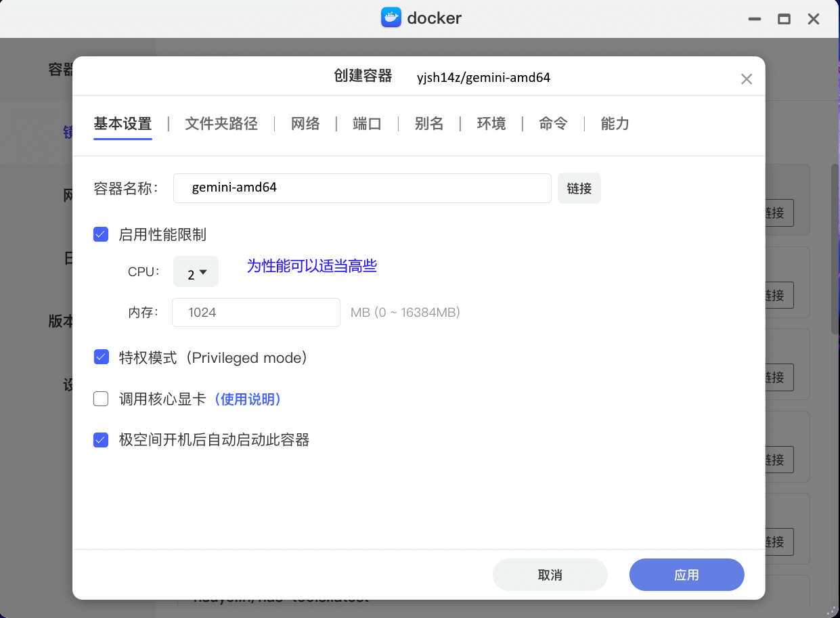840x618 pixels.
Task: Toggle 特权模式 Privileged mode checkbox
Action: coord(101,357)
